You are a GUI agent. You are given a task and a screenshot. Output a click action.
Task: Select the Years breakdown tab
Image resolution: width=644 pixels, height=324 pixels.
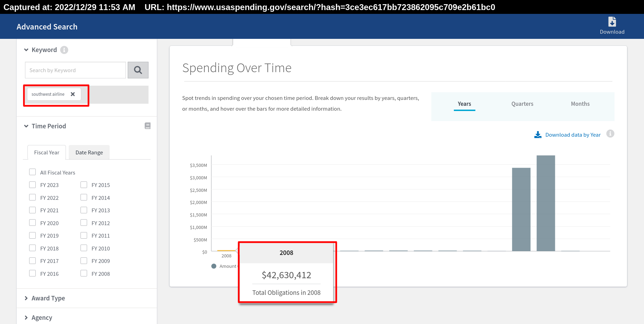(x=464, y=104)
